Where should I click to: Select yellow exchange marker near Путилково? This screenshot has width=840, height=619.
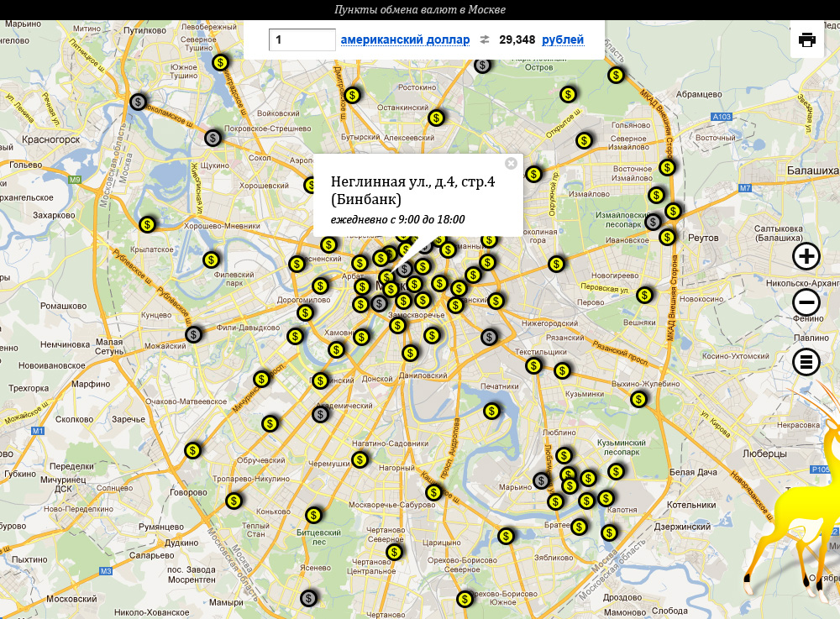(220, 62)
